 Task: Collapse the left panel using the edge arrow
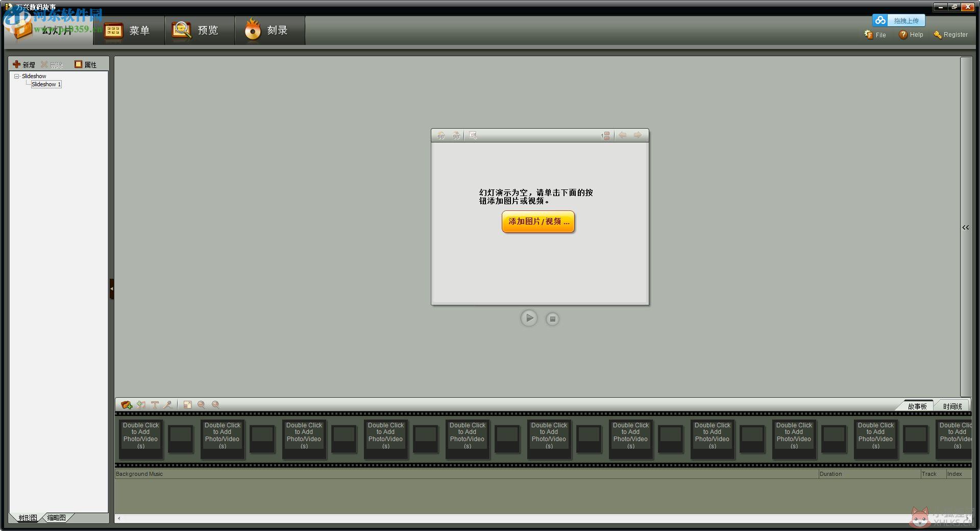111,289
